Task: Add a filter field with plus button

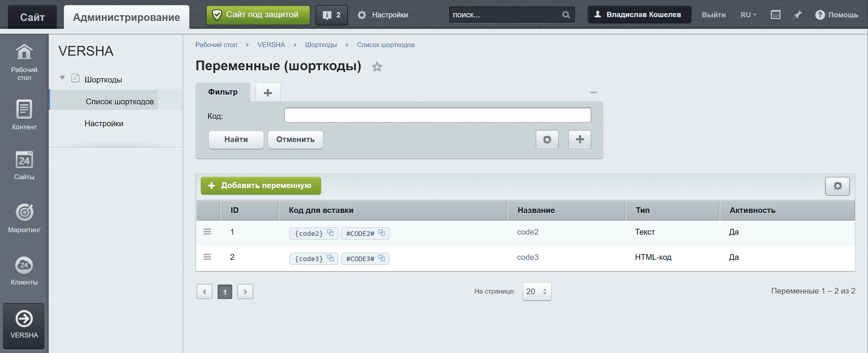Action: click(579, 139)
